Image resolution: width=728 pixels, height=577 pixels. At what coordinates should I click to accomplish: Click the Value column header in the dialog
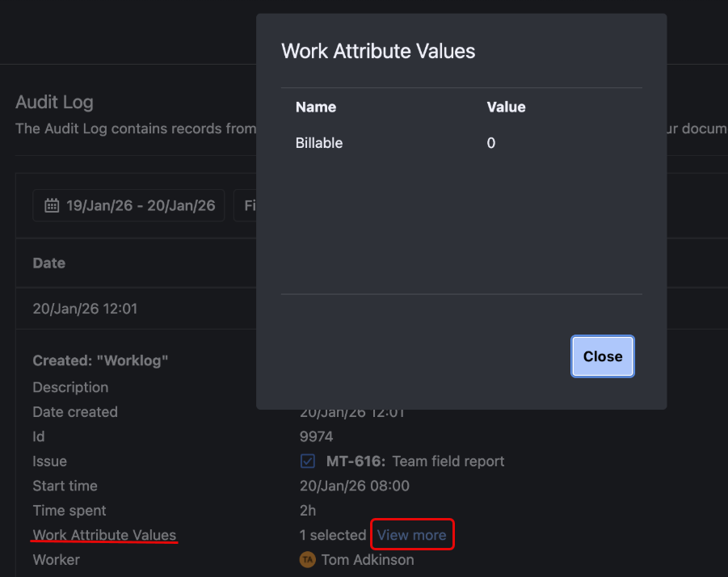(x=506, y=107)
